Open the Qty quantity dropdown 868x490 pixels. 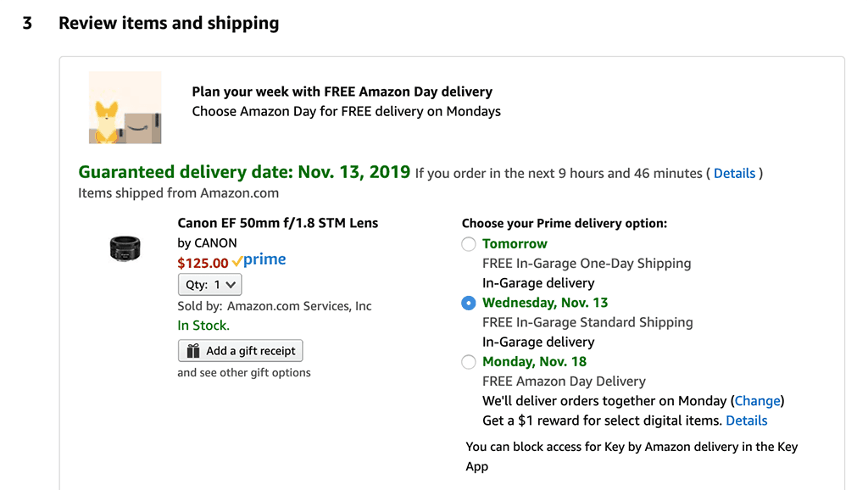210,285
